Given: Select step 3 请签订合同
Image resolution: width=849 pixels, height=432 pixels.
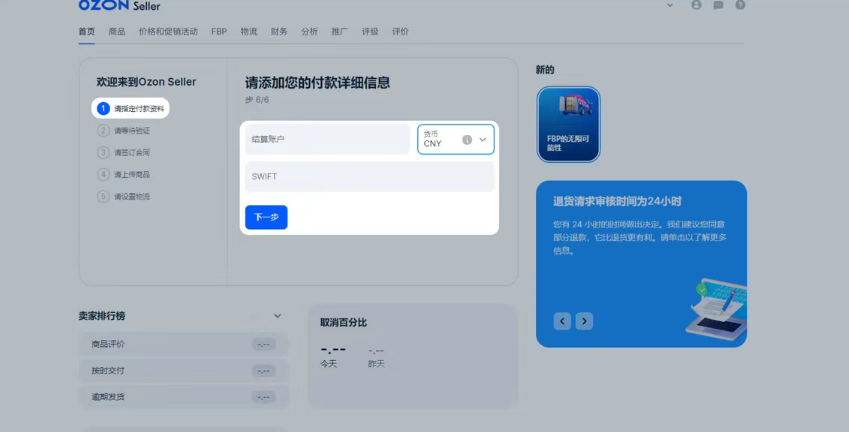Looking at the screenshot, I should [x=124, y=153].
